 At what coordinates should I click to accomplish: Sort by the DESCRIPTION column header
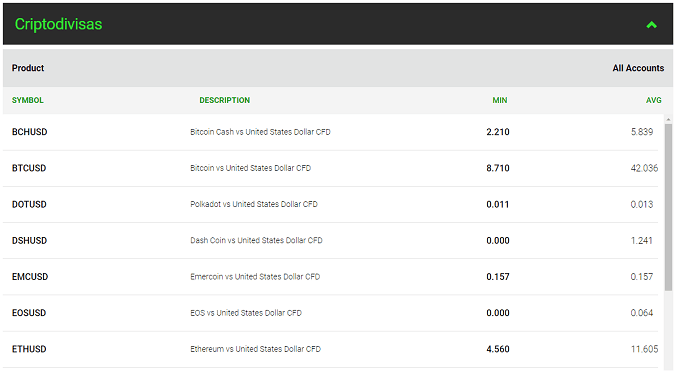(x=224, y=100)
